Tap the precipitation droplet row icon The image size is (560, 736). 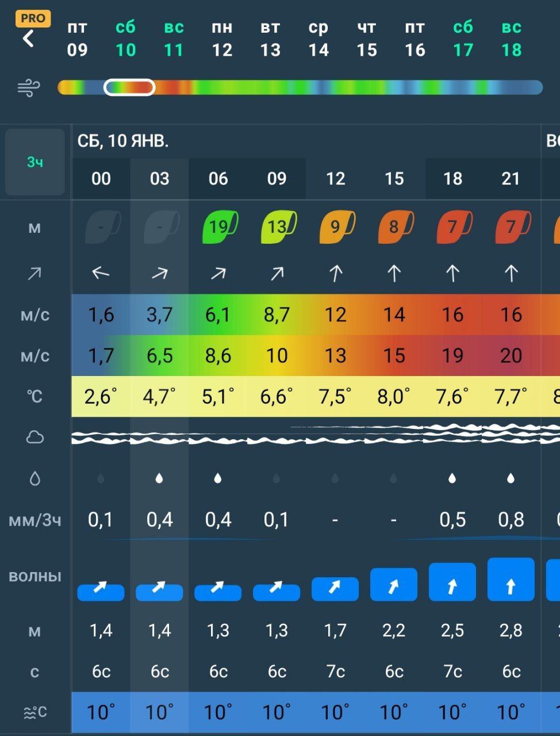point(35,478)
